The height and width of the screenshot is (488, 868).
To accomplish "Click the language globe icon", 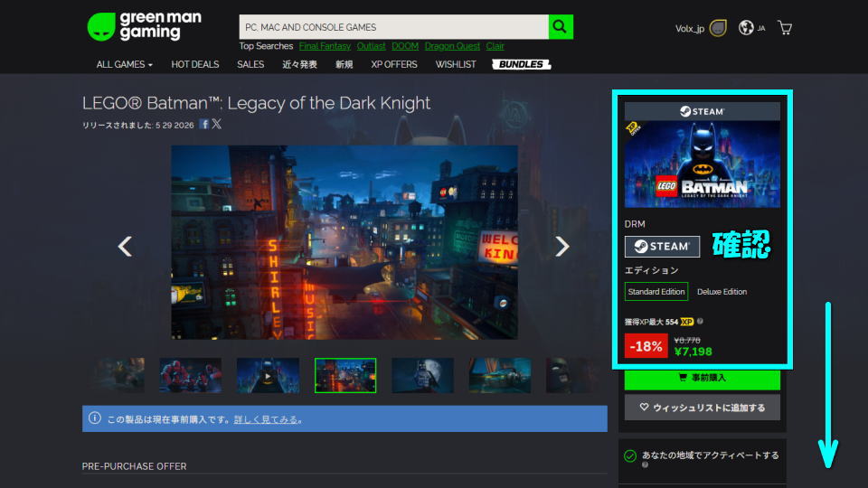I will 746,28.
